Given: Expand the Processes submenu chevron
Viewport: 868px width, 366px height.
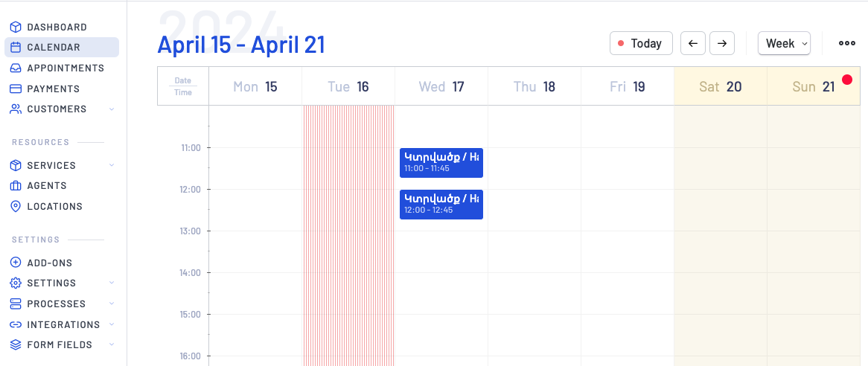Looking at the screenshot, I should pyautogui.click(x=112, y=304).
